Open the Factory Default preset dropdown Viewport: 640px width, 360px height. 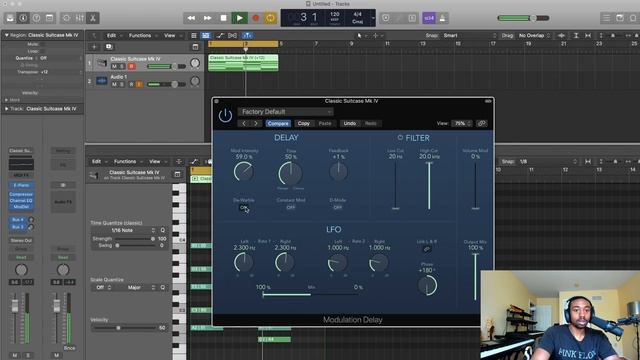point(286,111)
